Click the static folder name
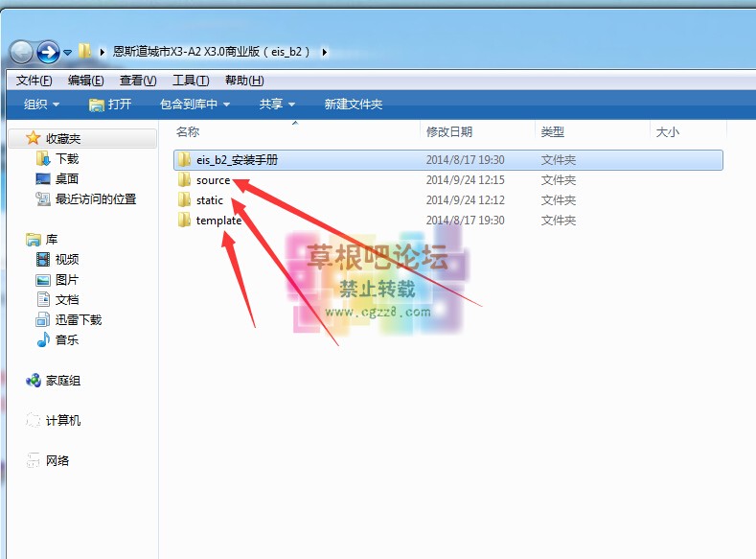 pos(209,199)
